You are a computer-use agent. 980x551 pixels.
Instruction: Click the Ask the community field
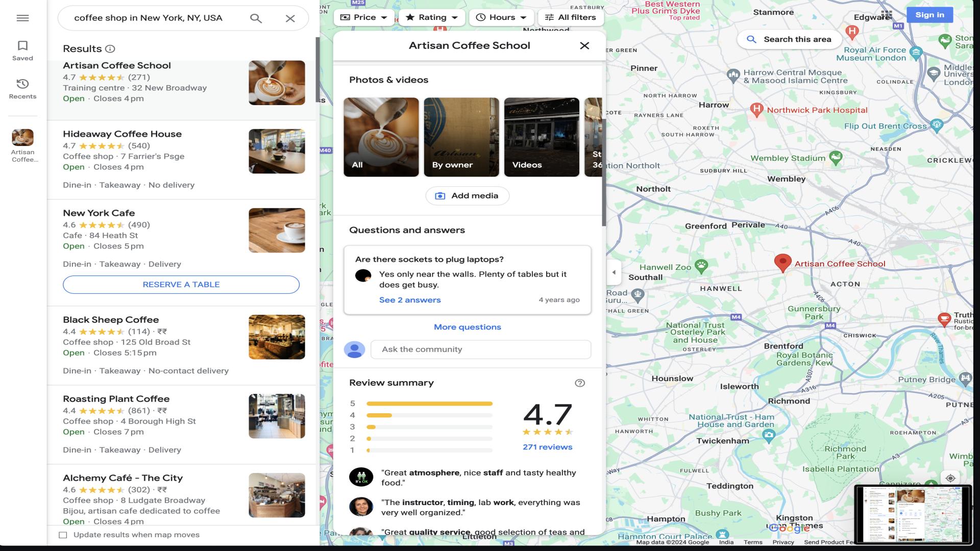(x=481, y=349)
